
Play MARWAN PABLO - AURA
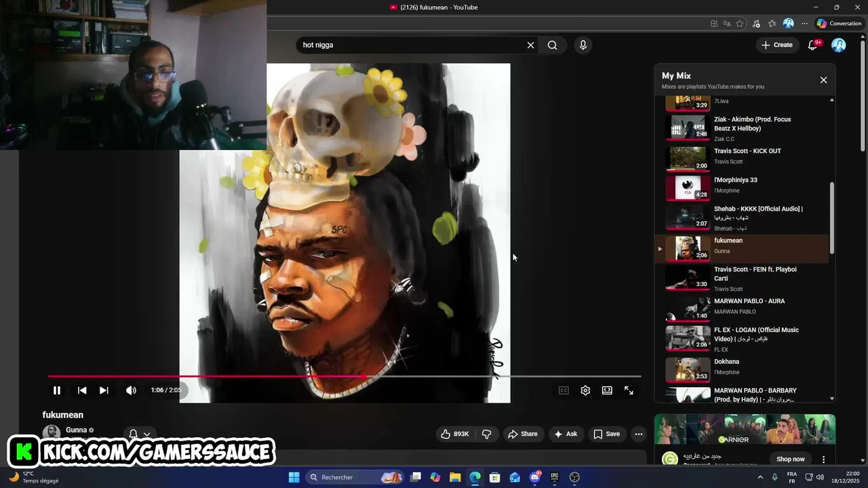(743, 308)
